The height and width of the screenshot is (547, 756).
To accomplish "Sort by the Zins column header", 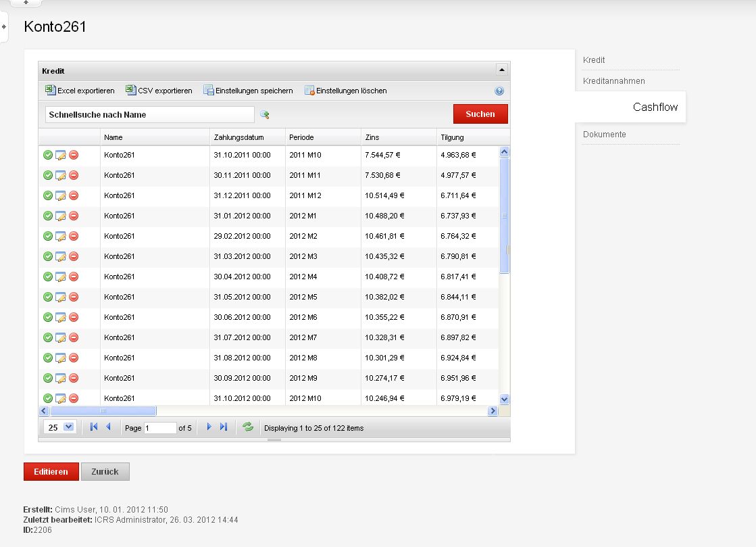I will point(399,137).
